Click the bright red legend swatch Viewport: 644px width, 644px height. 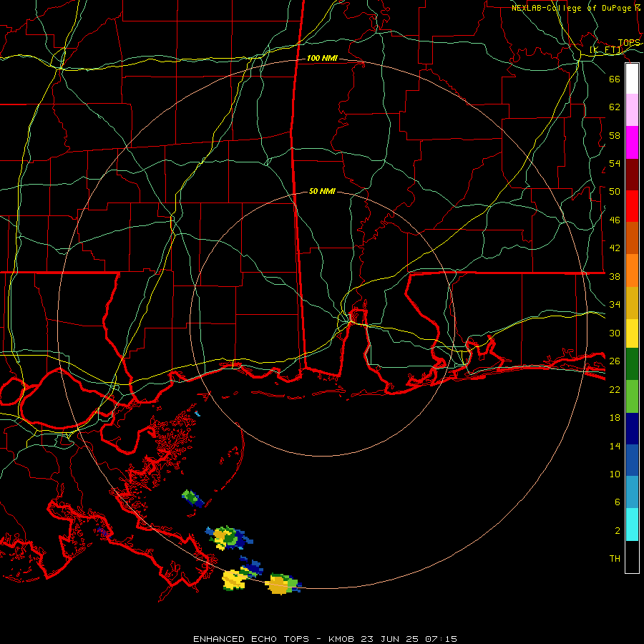(x=632, y=206)
